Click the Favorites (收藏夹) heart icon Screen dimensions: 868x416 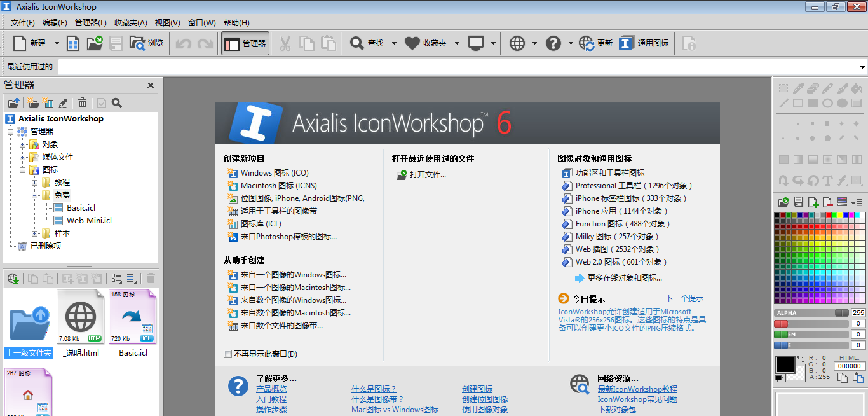coord(412,43)
